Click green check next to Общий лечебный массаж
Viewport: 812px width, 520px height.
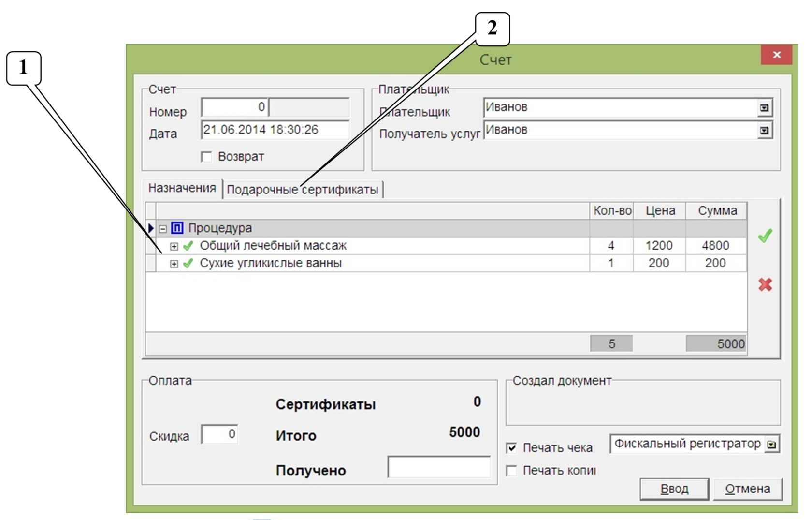(x=188, y=246)
